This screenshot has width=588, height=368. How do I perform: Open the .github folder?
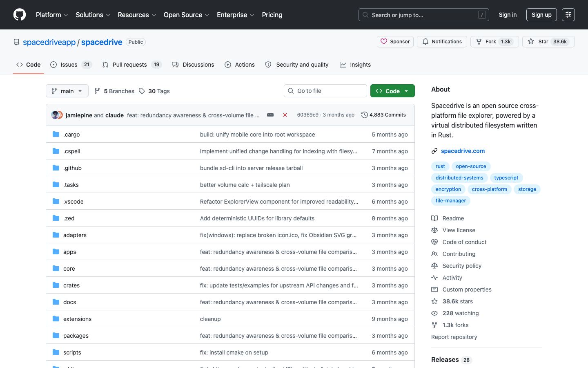point(72,168)
